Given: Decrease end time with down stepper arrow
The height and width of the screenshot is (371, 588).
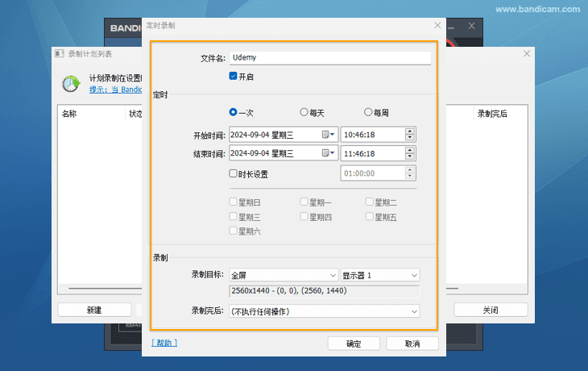Looking at the screenshot, I should pos(410,156).
